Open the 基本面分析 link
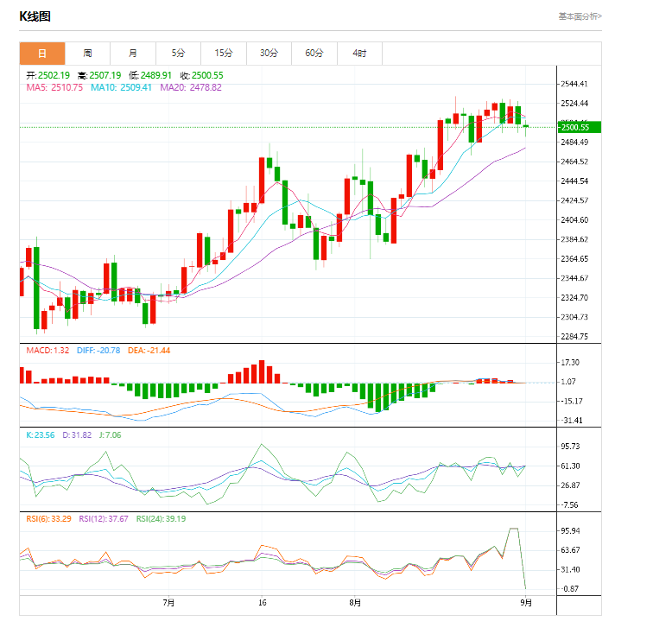This screenshot has width=672, height=634. 580,16
